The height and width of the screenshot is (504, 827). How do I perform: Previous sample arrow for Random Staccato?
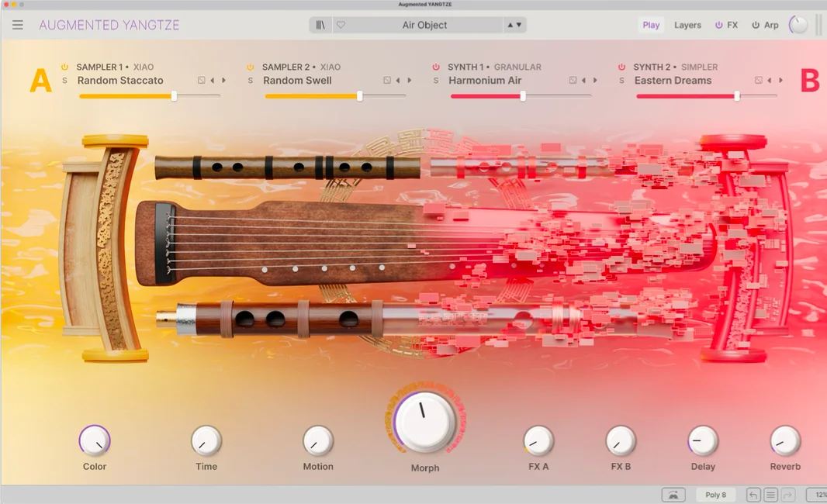213,80
